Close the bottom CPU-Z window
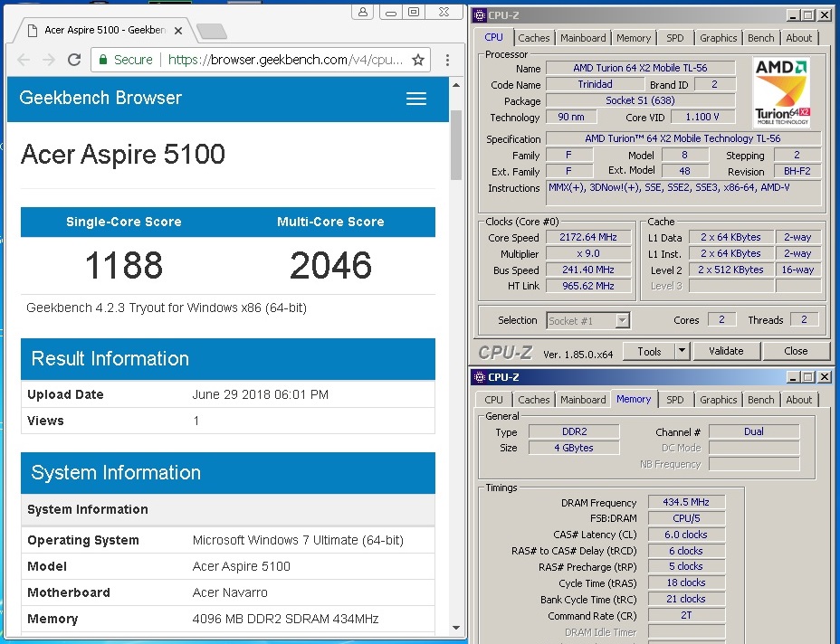The height and width of the screenshot is (644, 840). (825, 377)
